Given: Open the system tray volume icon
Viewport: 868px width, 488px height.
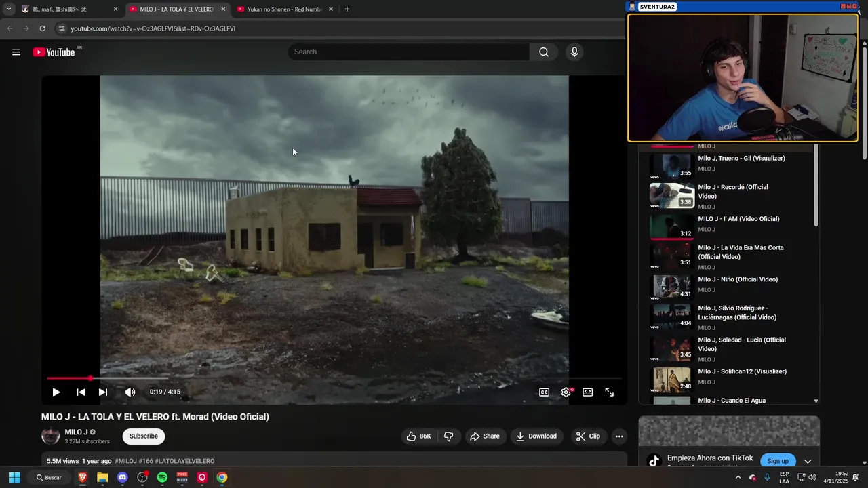Looking at the screenshot, I should 812,477.
